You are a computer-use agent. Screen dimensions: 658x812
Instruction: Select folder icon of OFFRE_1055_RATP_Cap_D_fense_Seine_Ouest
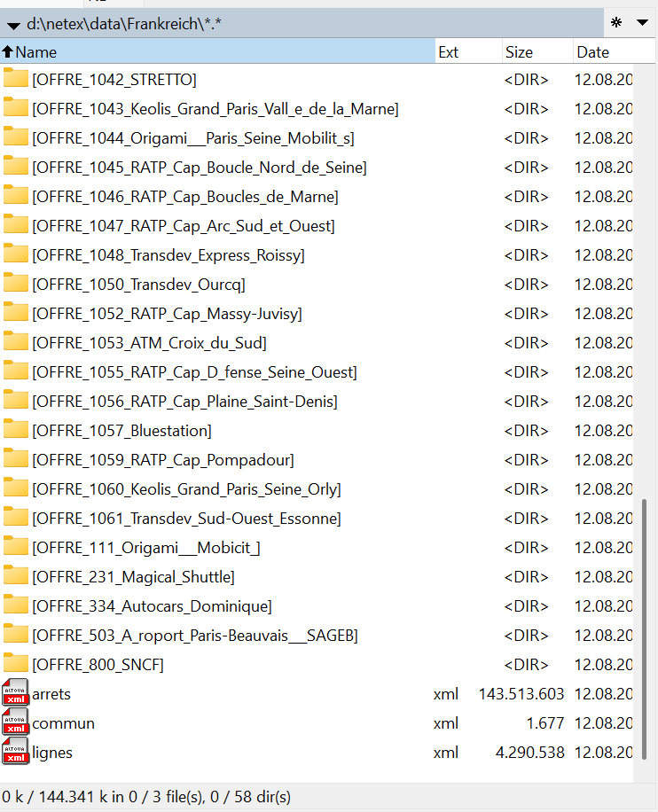[x=16, y=371]
